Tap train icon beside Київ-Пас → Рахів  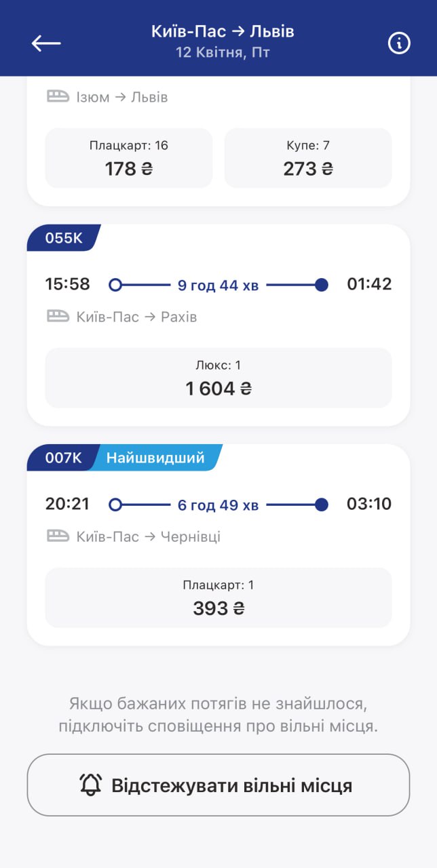[x=58, y=316]
